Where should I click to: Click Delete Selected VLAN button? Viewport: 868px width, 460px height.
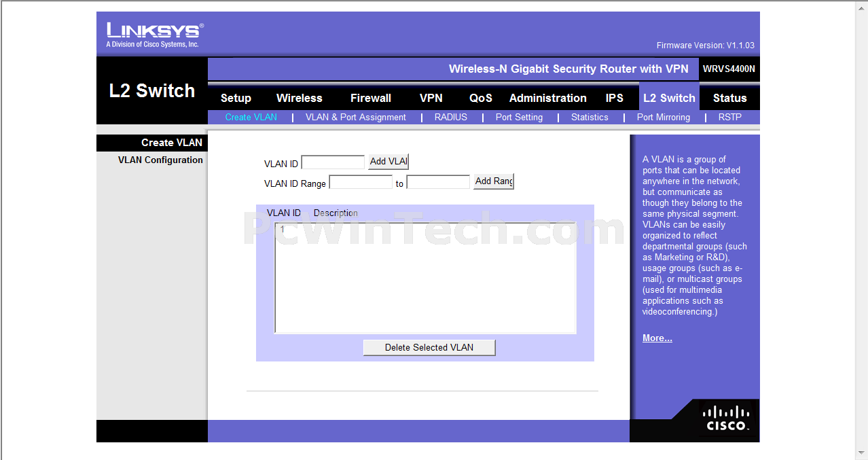point(429,347)
